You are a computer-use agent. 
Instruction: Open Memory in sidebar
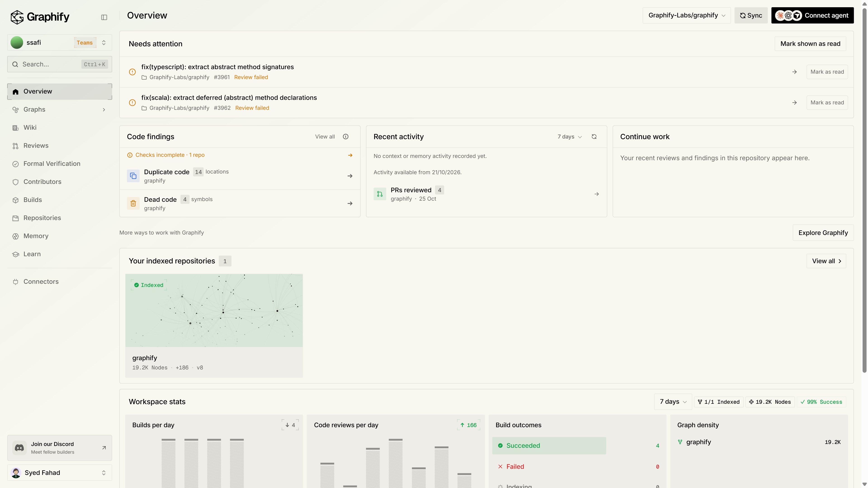(x=60, y=236)
